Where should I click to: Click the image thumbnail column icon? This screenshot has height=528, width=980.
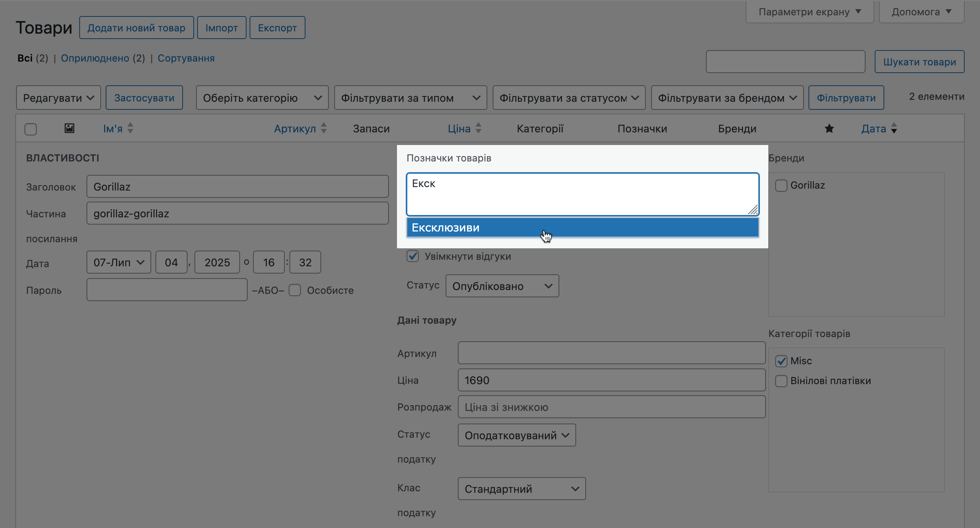pos(69,128)
